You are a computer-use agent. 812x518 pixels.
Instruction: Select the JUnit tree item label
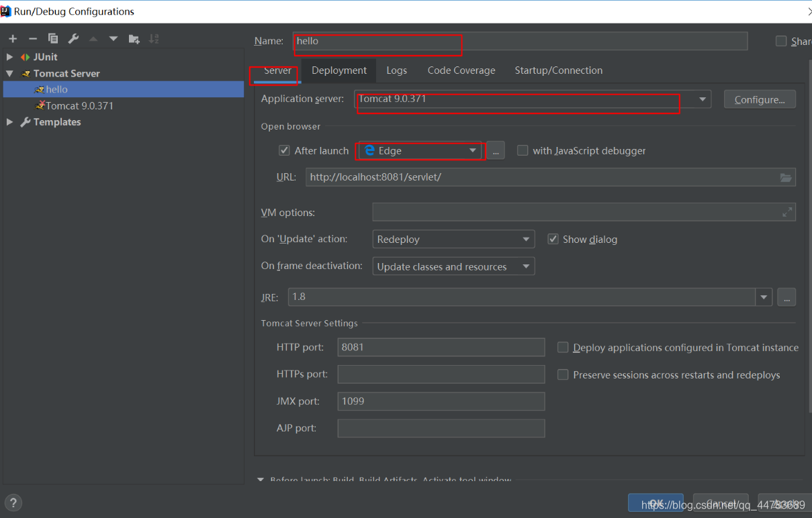click(46, 57)
